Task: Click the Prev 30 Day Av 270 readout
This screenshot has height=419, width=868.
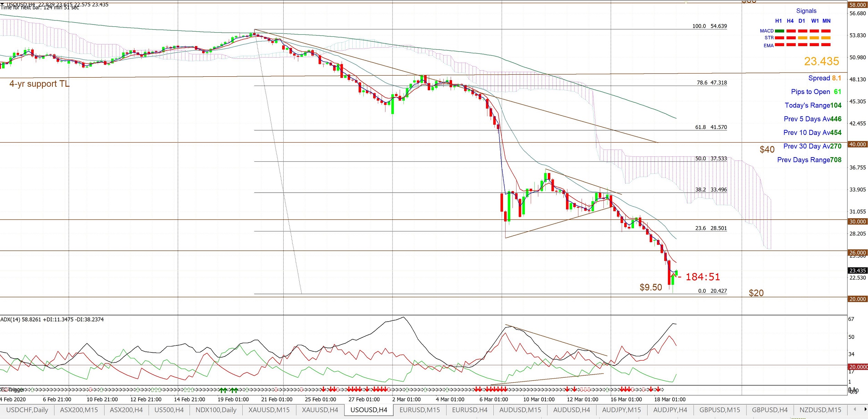Action: [812, 146]
